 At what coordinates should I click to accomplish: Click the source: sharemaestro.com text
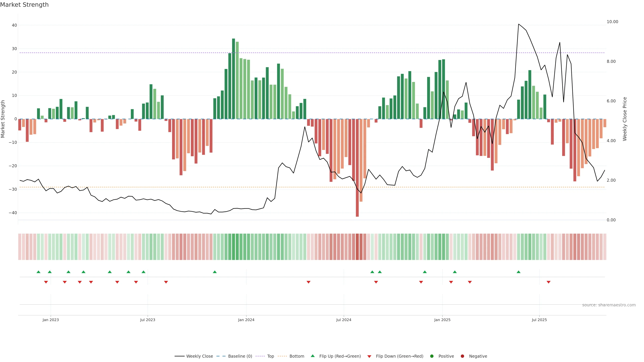pyautogui.click(x=609, y=305)
